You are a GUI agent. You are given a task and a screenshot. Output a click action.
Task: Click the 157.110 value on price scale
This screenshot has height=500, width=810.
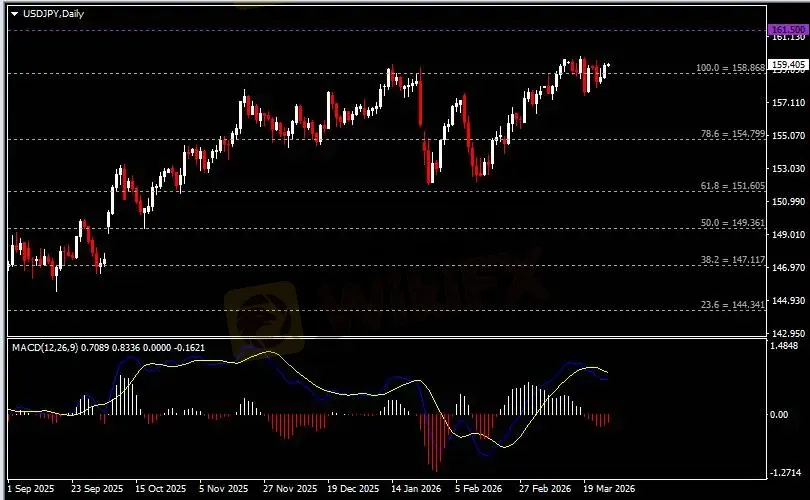pos(787,103)
